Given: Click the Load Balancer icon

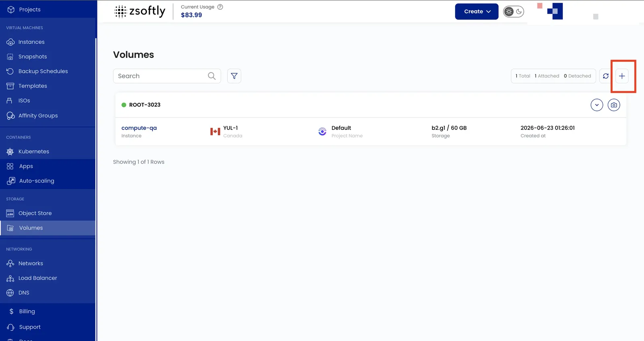Looking at the screenshot, I should tap(10, 278).
